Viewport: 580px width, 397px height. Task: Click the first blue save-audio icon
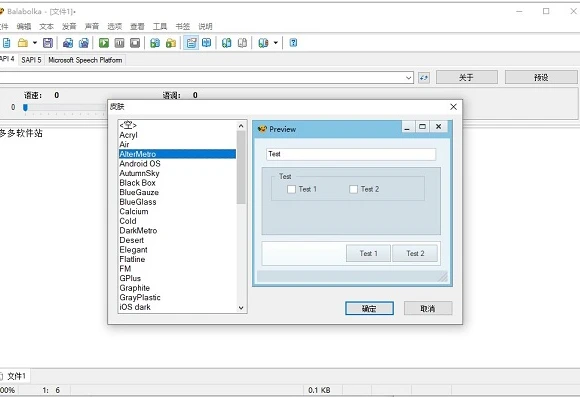pyautogui.click(x=68, y=43)
